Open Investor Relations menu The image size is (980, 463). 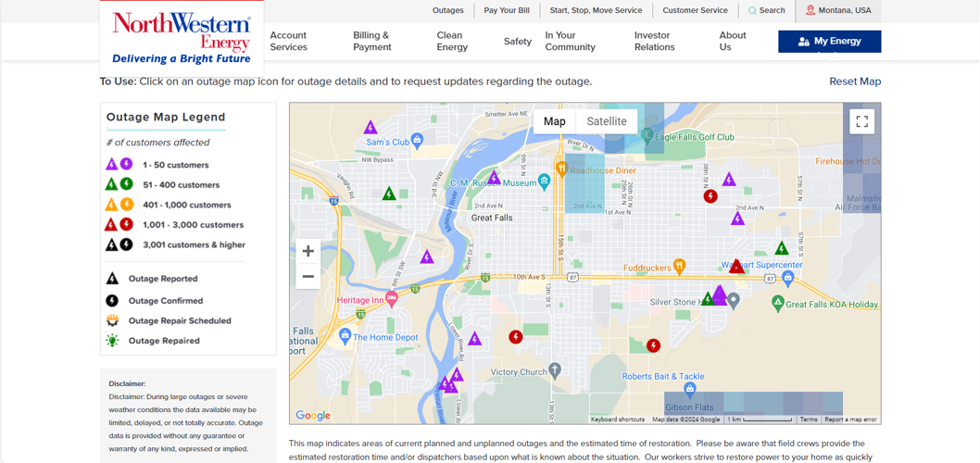[654, 42]
